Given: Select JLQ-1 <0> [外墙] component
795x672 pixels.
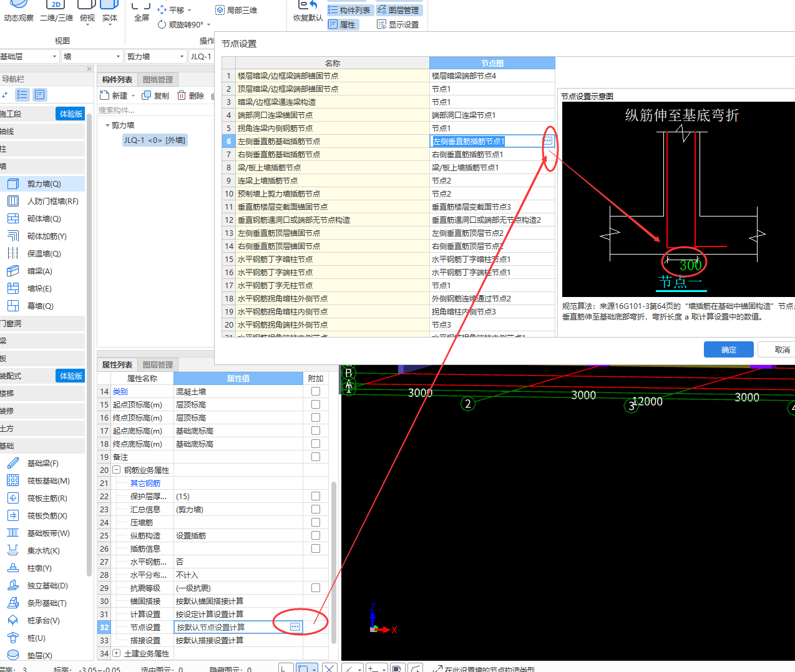Looking at the screenshot, I should (x=154, y=140).
